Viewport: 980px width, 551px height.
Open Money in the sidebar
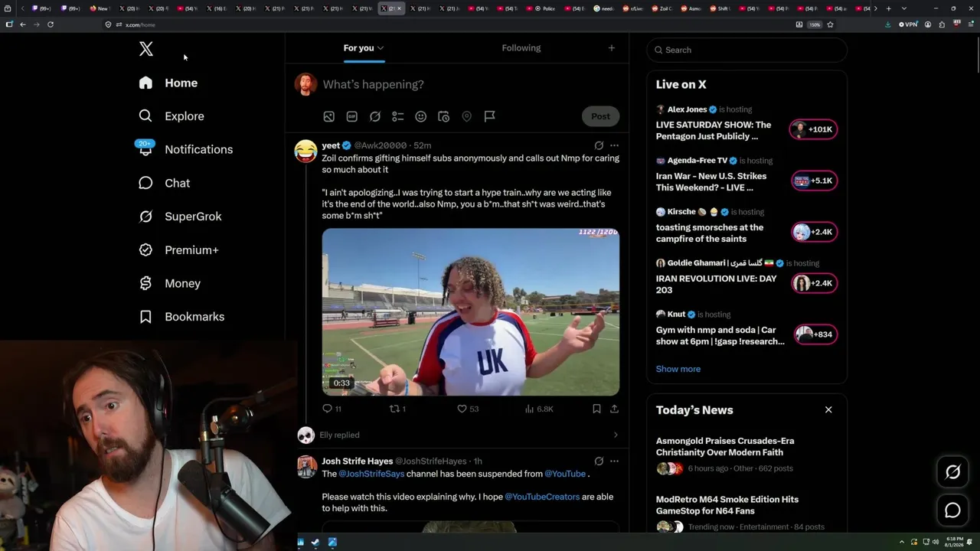[169, 283]
